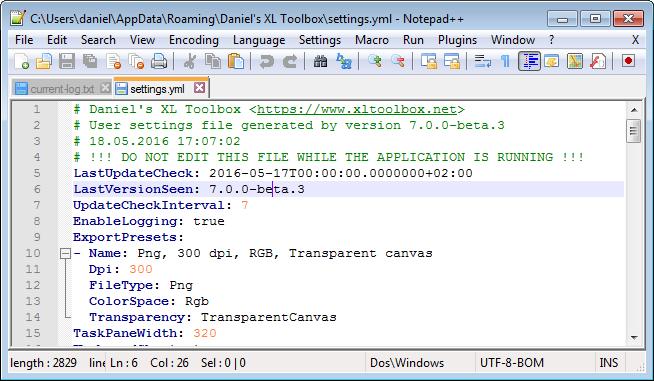This screenshot has width=654, height=381.
Task: Click Ln : 6 position in status bar
Action: pyautogui.click(x=124, y=363)
